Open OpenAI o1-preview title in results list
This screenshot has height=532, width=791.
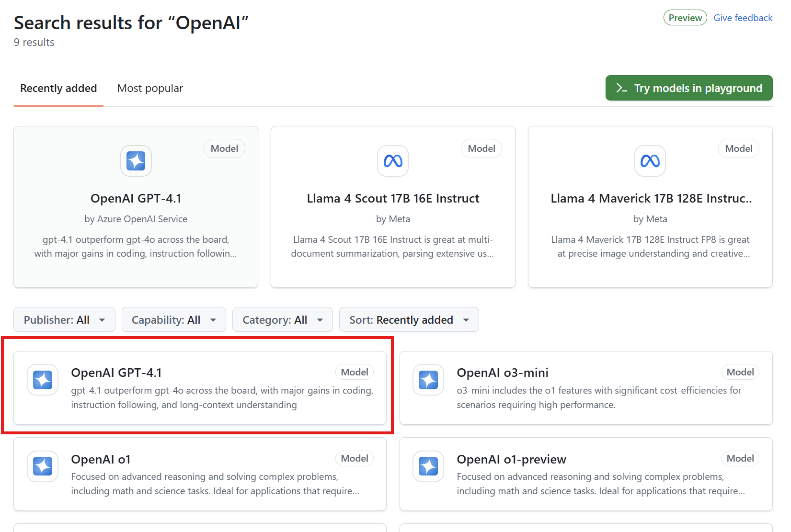pos(511,459)
